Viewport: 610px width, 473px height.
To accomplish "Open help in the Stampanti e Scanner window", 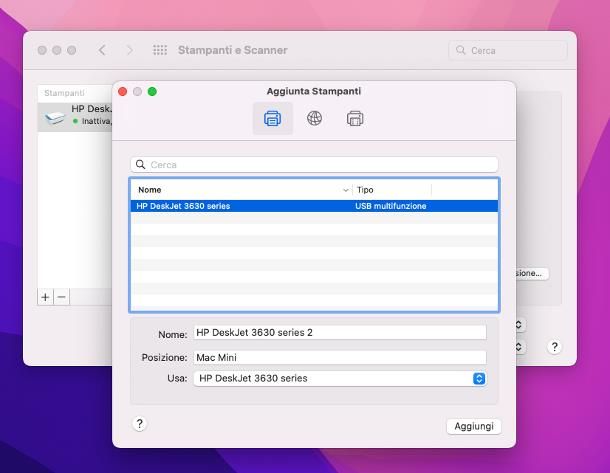I will click(554, 347).
